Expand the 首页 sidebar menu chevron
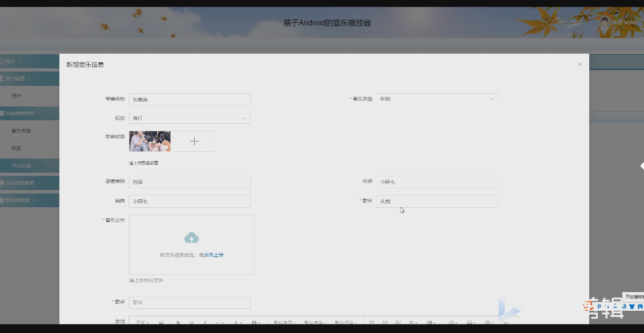 coord(20,61)
